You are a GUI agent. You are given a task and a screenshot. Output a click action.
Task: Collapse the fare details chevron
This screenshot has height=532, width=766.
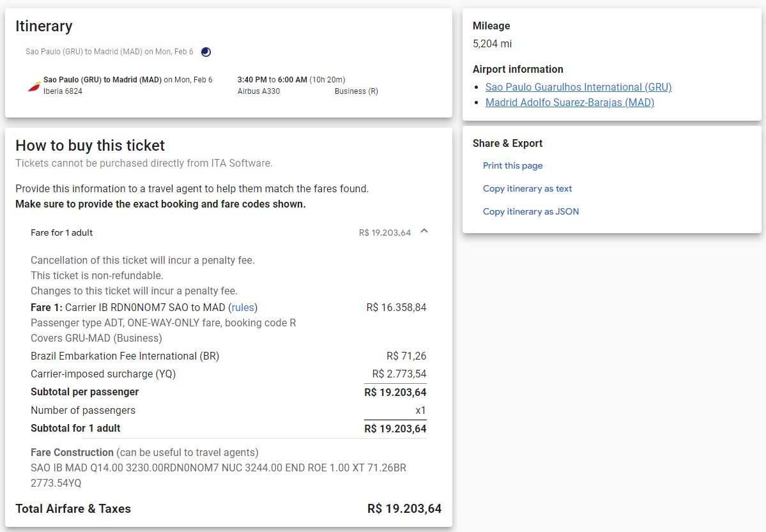pos(424,232)
